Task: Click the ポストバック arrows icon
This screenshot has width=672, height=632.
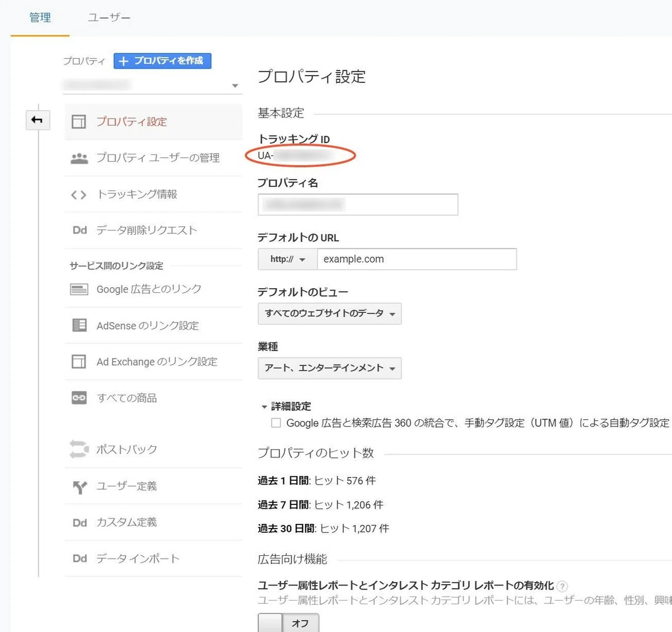Action: [x=79, y=449]
